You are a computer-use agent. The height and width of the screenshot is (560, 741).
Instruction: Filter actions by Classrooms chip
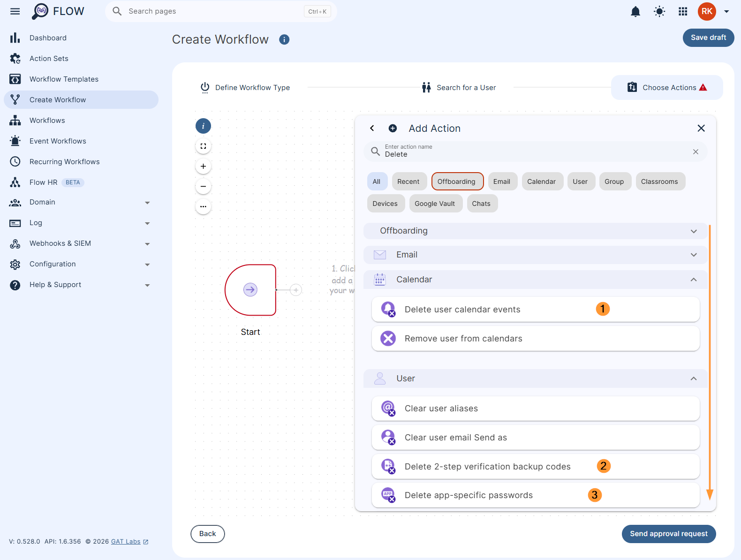[x=660, y=182]
